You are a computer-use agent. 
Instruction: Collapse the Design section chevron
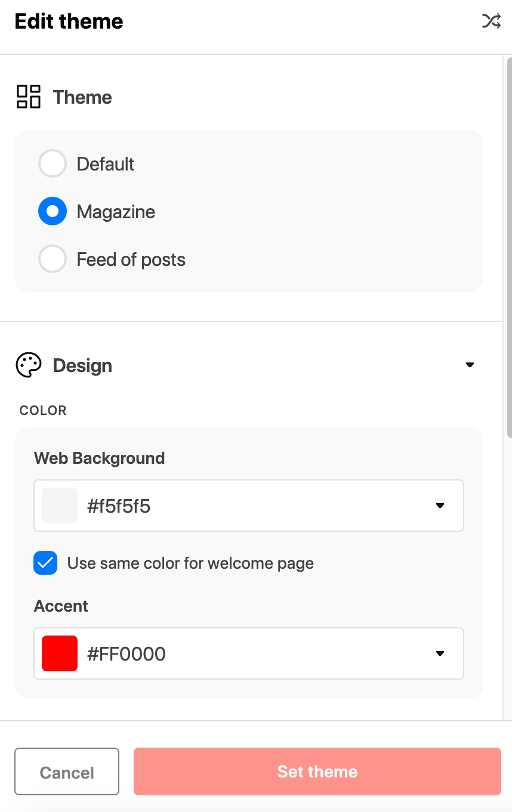coord(470,364)
